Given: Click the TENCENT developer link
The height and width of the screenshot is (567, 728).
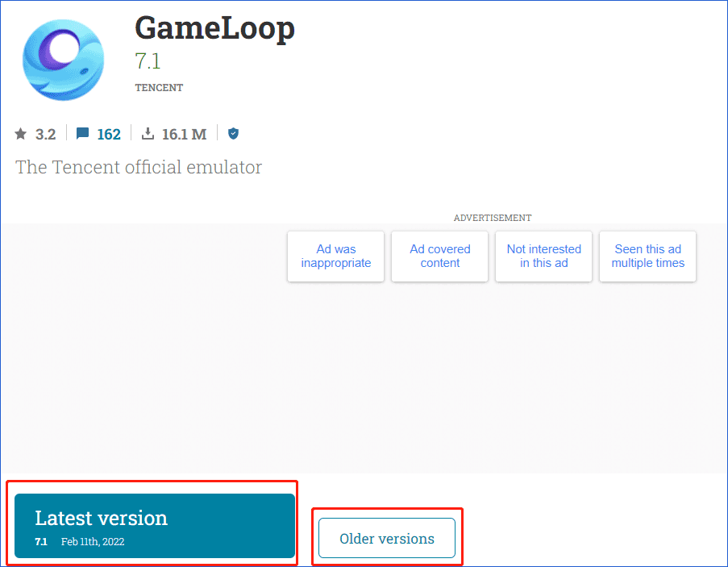Looking at the screenshot, I should tap(159, 88).
